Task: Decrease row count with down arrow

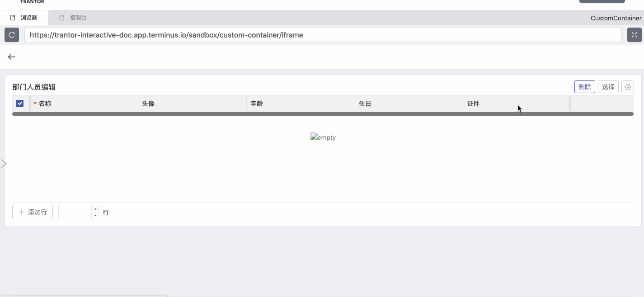Action: (x=95, y=216)
